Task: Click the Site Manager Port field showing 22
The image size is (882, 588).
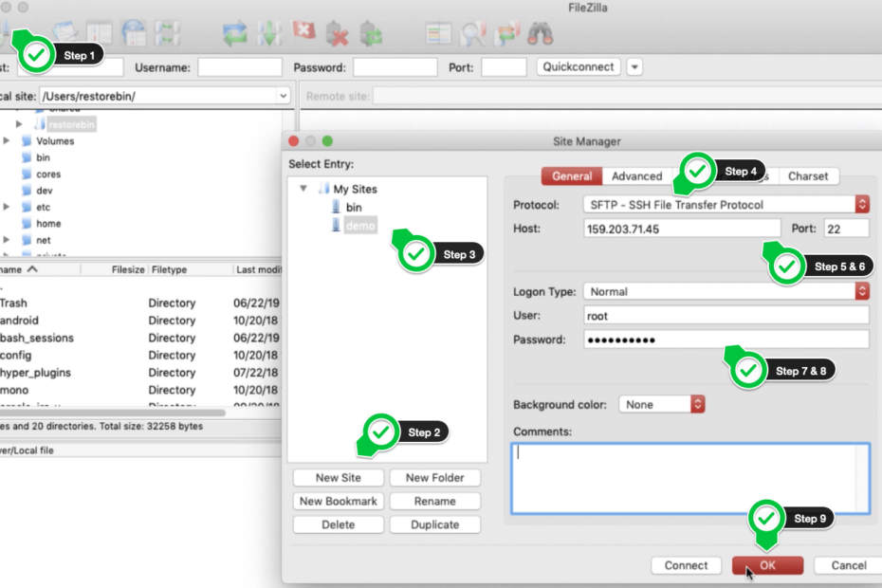Action: (846, 229)
